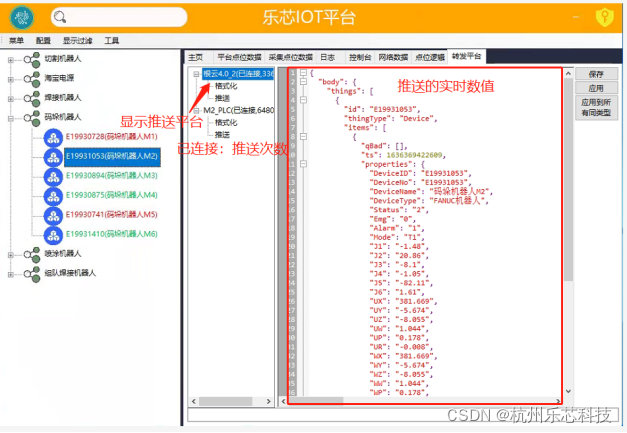627x433 pixels.
Task: Select device E19931410(码垛机器人M6) label
Action: (x=112, y=234)
